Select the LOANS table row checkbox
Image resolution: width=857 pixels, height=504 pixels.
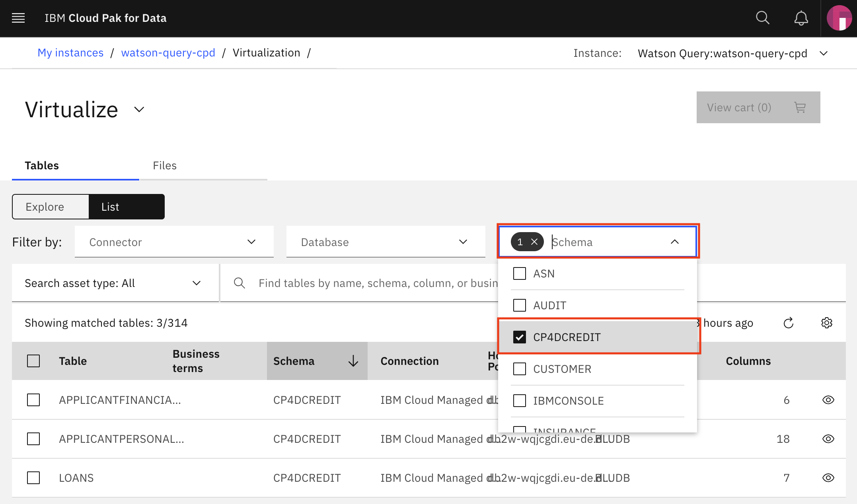pyautogui.click(x=33, y=478)
